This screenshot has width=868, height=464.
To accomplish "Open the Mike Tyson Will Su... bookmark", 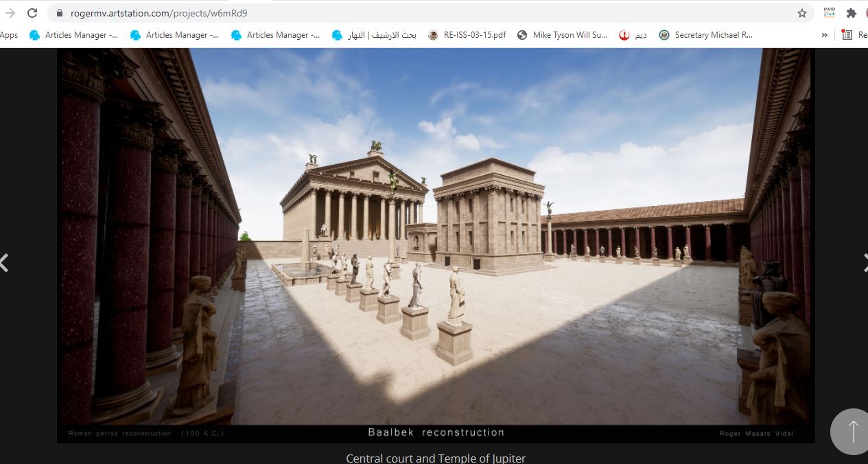I will [562, 35].
